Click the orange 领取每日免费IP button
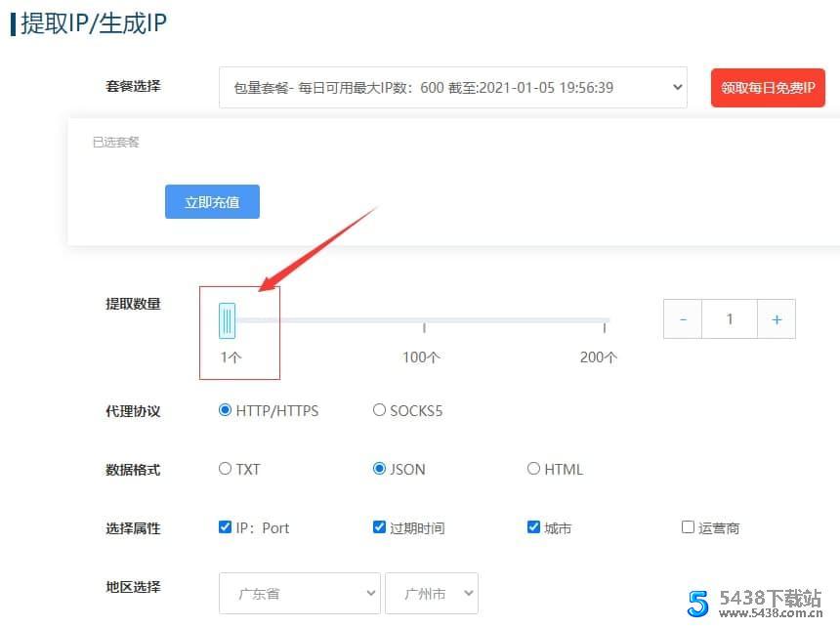The image size is (840, 628). click(x=768, y=87)
